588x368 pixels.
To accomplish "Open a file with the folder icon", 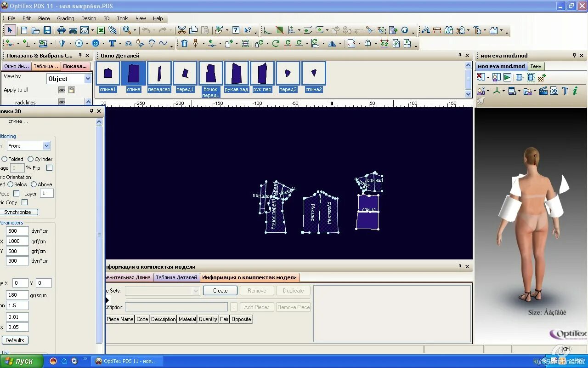I will 35,30.
